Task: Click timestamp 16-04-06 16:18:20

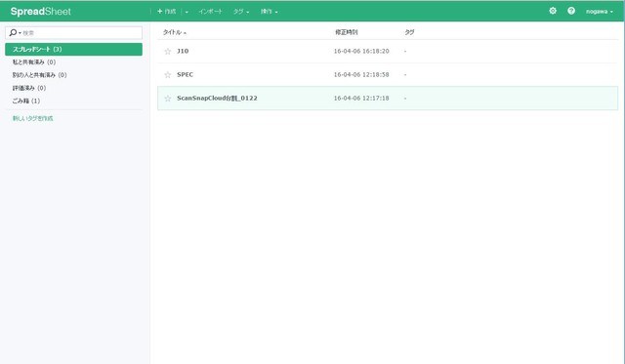Action: coord(361,51)
